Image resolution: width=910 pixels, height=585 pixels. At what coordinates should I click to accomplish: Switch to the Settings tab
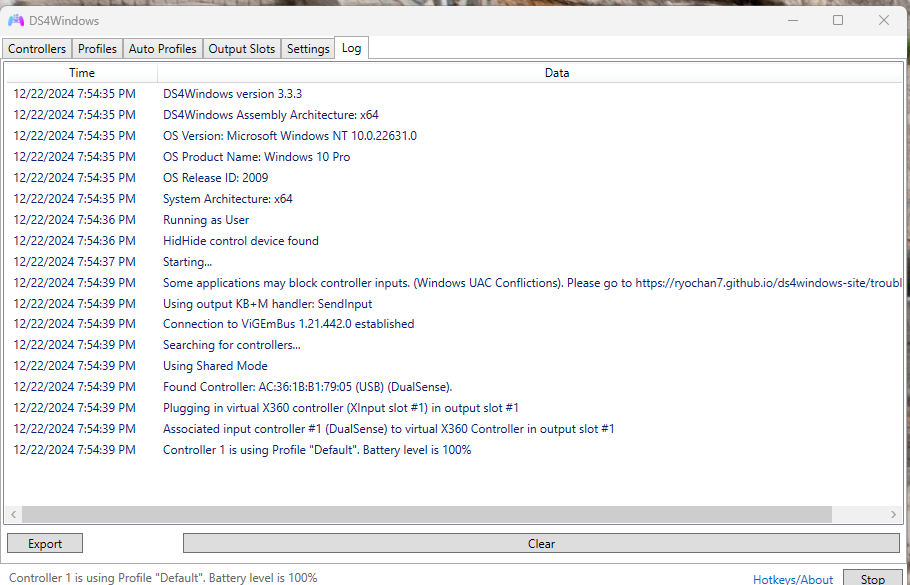coord(308,49)
